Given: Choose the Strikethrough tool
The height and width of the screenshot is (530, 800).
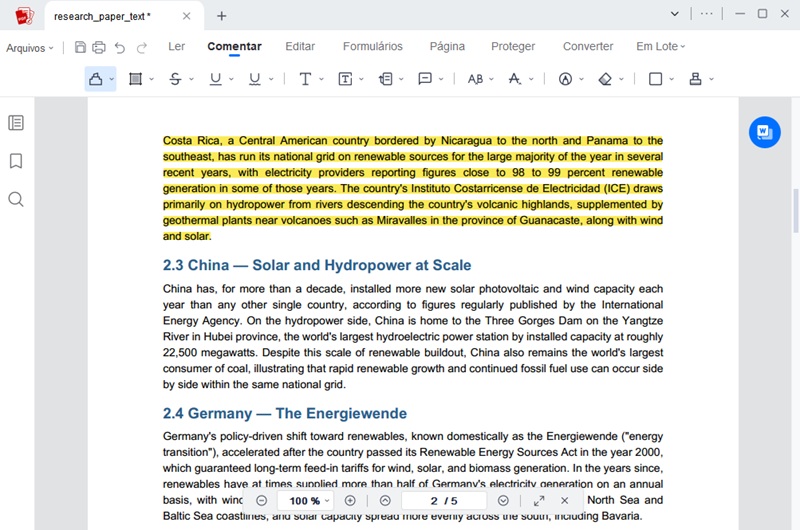Looking at the screenshot, I should [x=175, y=79].
